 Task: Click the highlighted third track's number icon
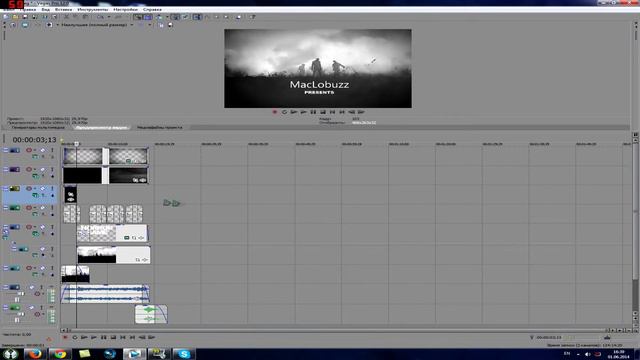(x=15, y=189)
